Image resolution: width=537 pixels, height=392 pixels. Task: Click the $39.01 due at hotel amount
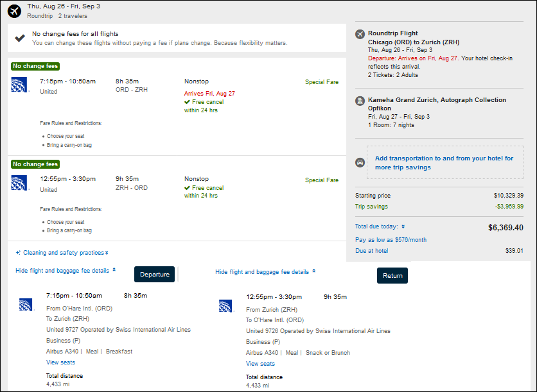pyautogui.click(x=515, y=251)
